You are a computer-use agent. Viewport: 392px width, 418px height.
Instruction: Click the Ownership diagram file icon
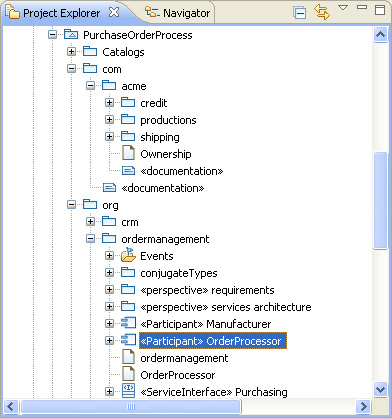[x=128, y=154]
